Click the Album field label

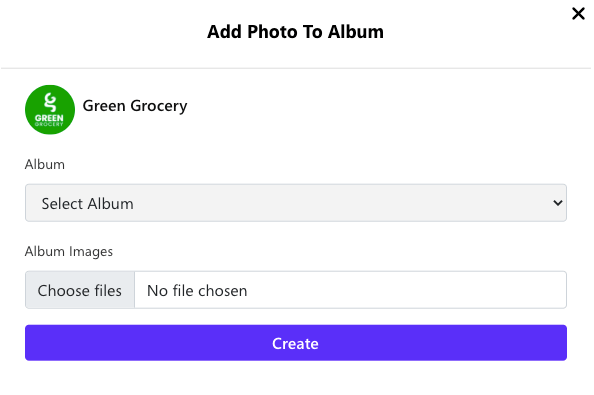coord(45,164)
